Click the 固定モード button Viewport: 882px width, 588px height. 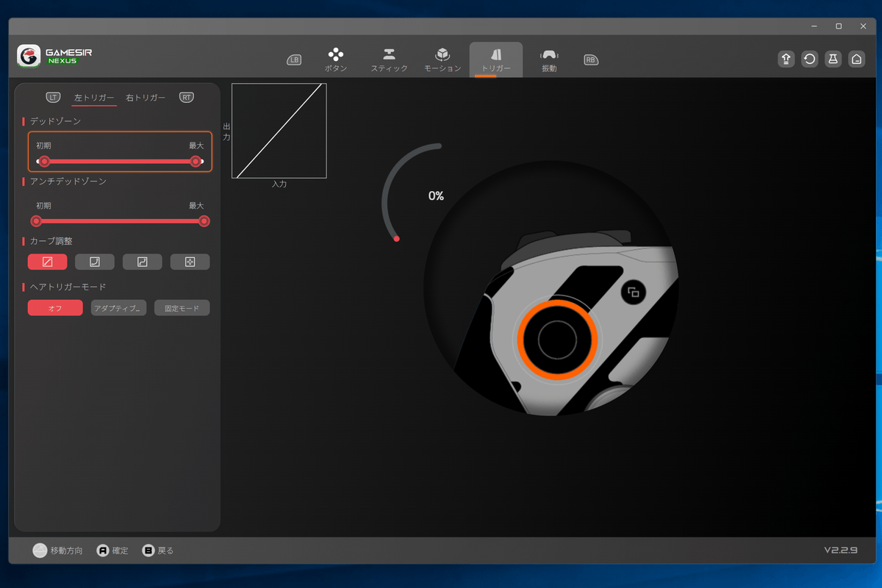click(182, 308)
